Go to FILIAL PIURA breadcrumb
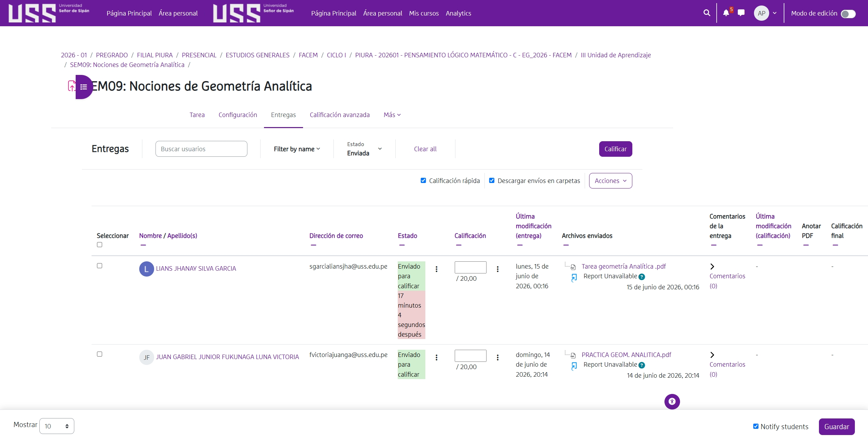This screenshot has width=868, height=444. click(x=155, y=55)
